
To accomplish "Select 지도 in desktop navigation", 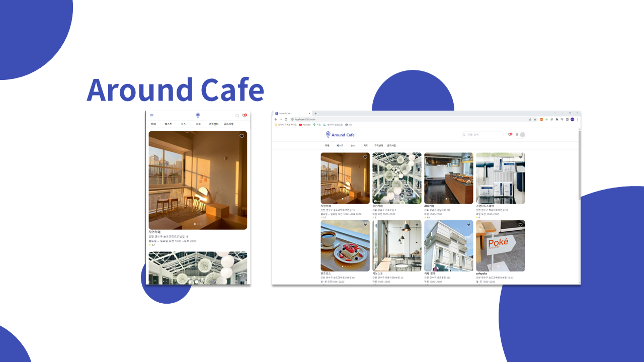I will [x=366, y=145].
